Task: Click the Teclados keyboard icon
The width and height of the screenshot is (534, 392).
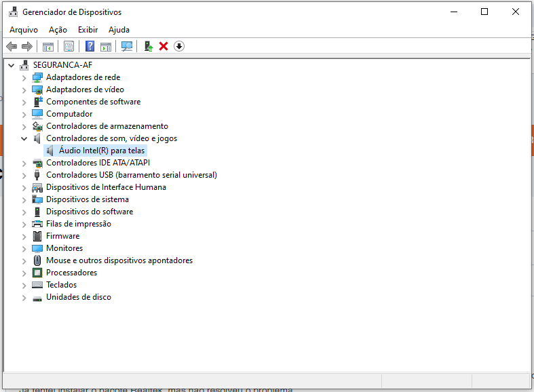Action: (37, 285)
